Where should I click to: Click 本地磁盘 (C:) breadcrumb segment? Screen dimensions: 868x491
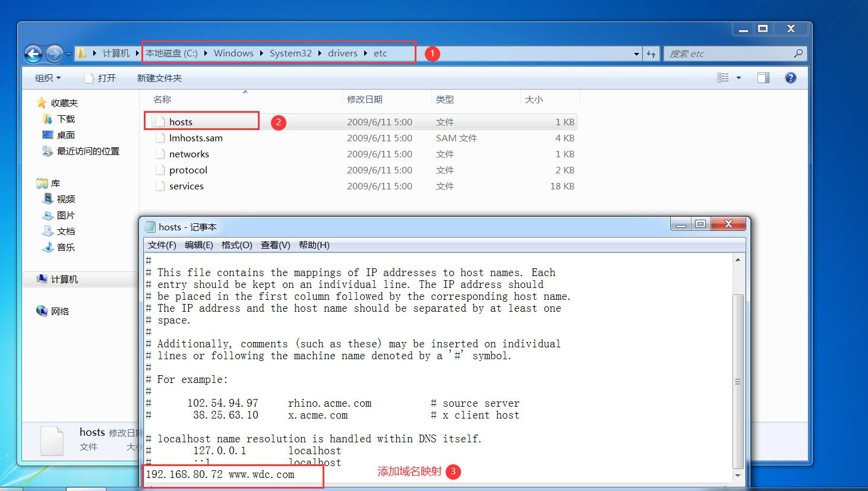point(172,53)
